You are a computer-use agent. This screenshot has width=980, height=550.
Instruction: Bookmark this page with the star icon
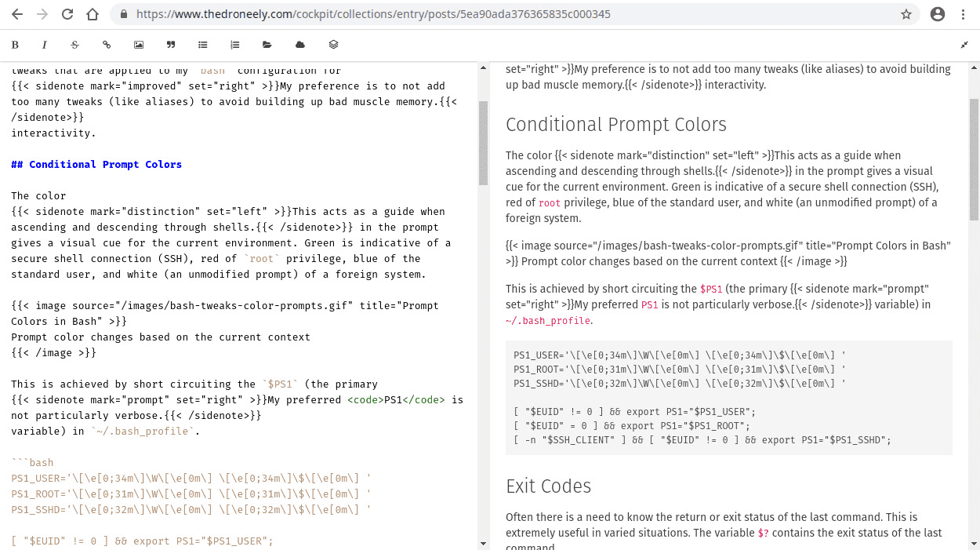click(x=906, y=14)
